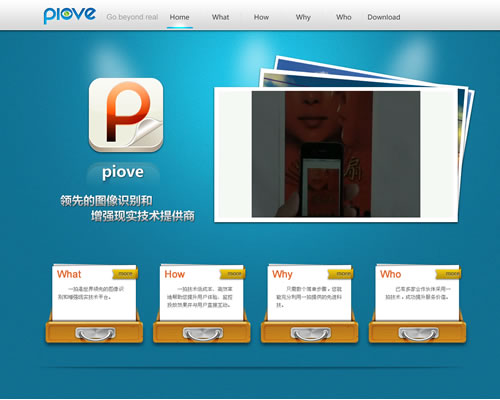This screenshot has height=400, width=500.
Task: Select the Who navigation tab
Action: [344, 17]
